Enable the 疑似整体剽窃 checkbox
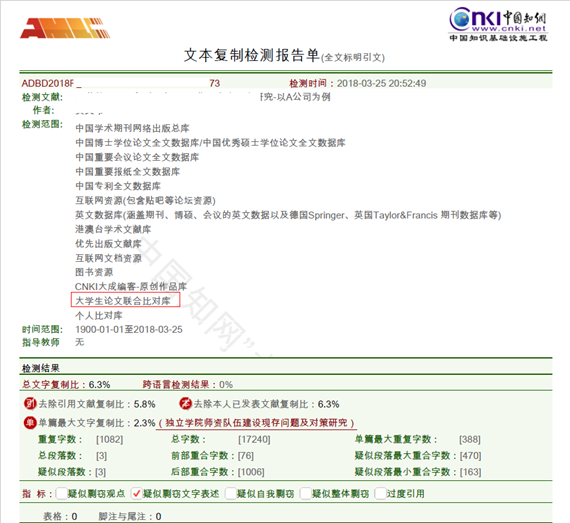 (x=305, y=494)
